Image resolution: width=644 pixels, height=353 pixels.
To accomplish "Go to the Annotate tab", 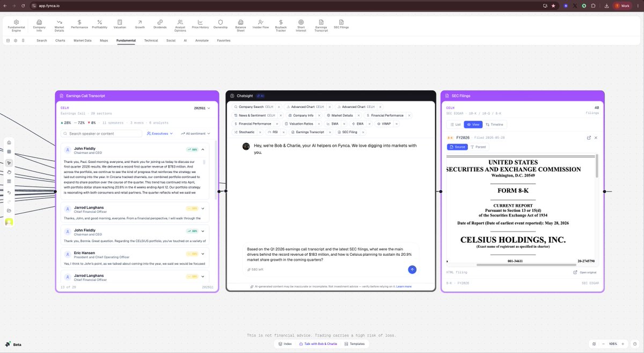I will pos(202,40).
